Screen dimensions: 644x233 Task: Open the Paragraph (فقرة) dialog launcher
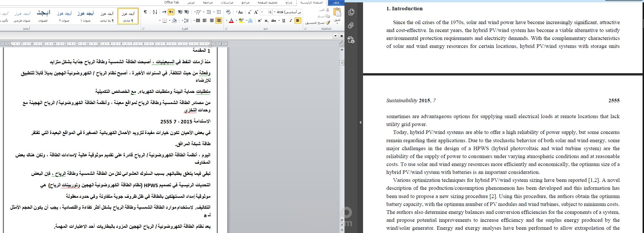pos(143,29)
